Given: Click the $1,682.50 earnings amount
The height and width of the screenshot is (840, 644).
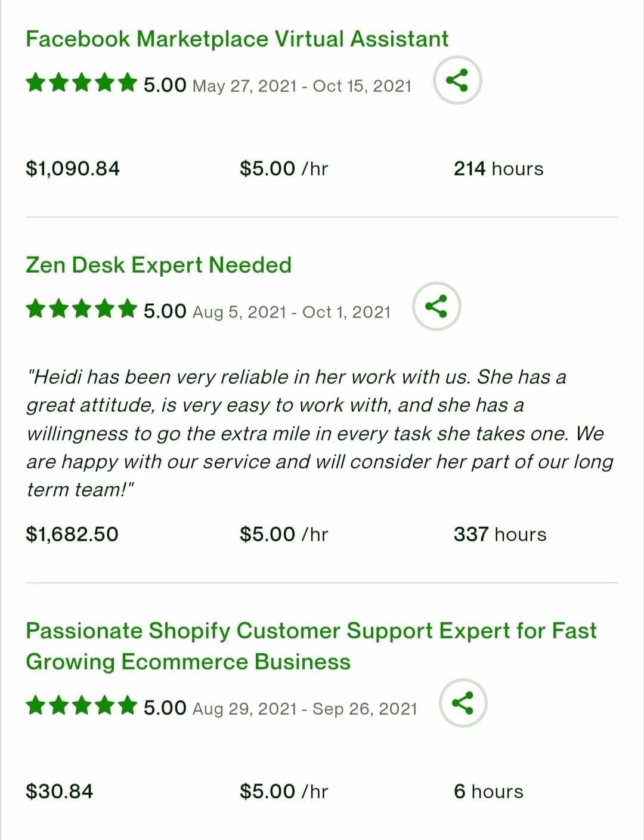Looking at the screenshot, I should click(x=72, y=534).
